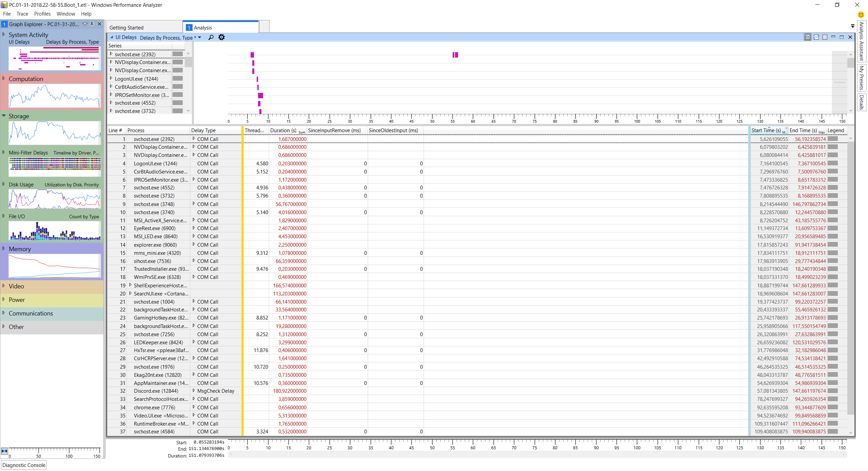The width and height of the screenshot is (868, 471).
Task: Click the yellow smiley feedback icon
Action: [x=861, y=15]
